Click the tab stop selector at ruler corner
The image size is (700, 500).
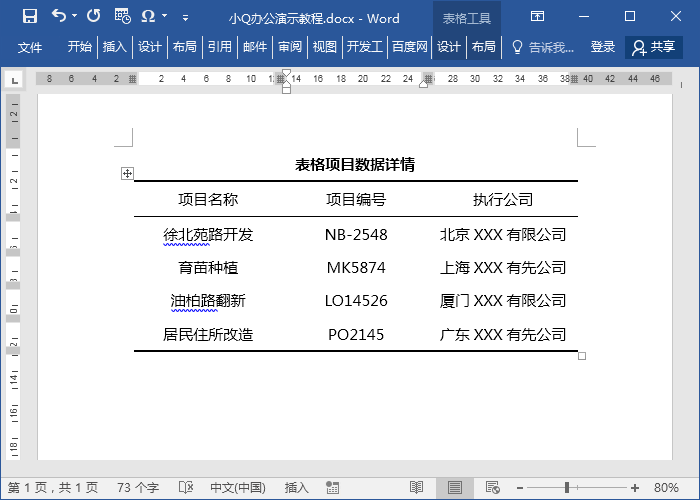(x=14, y=80)
